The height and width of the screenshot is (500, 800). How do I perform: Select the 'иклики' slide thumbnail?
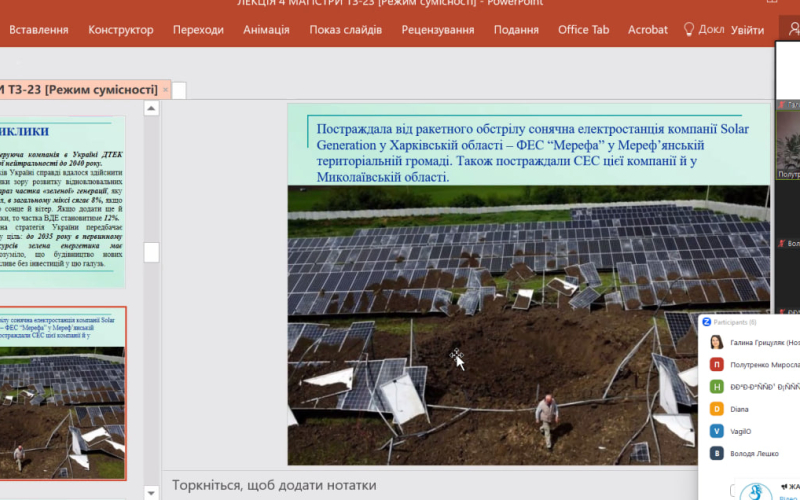coord(62,202)
